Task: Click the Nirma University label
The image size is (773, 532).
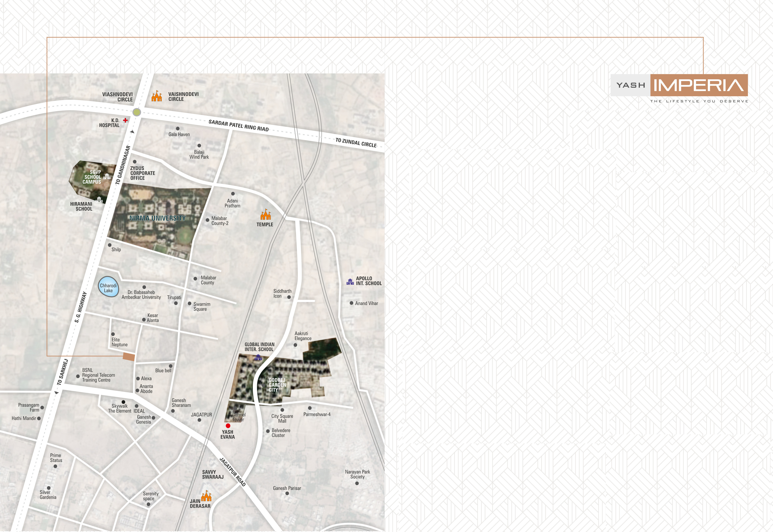Action: click(x=157, y=218)
